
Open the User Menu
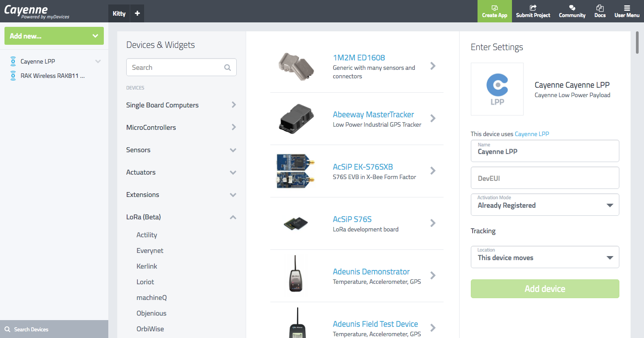tap(627, 11)
